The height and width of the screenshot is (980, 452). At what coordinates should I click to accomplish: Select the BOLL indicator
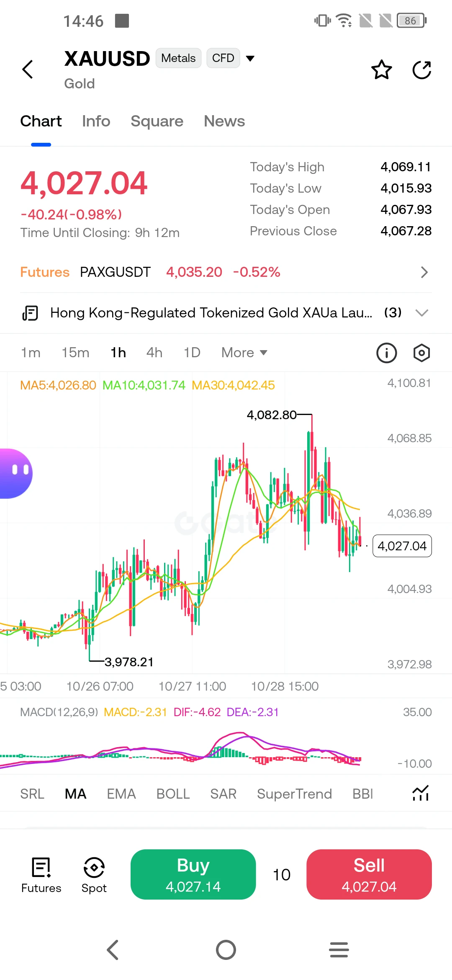(173, 794)
